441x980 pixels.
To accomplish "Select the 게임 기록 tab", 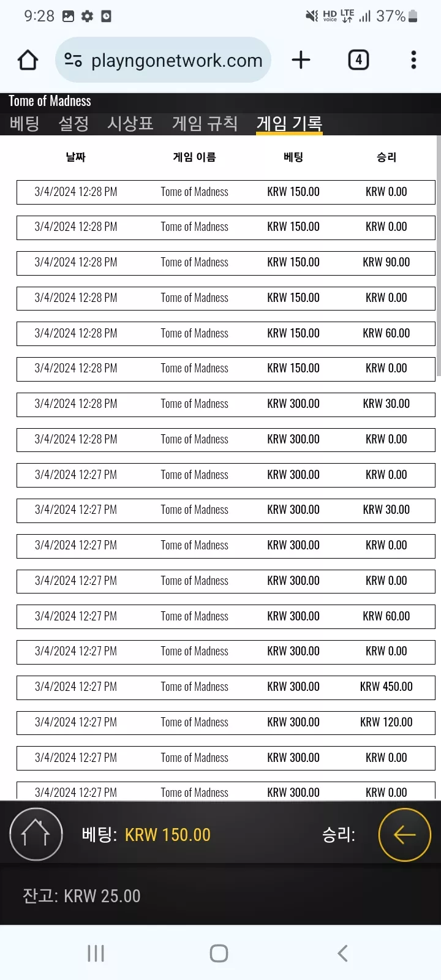I will tap(289, 124).
